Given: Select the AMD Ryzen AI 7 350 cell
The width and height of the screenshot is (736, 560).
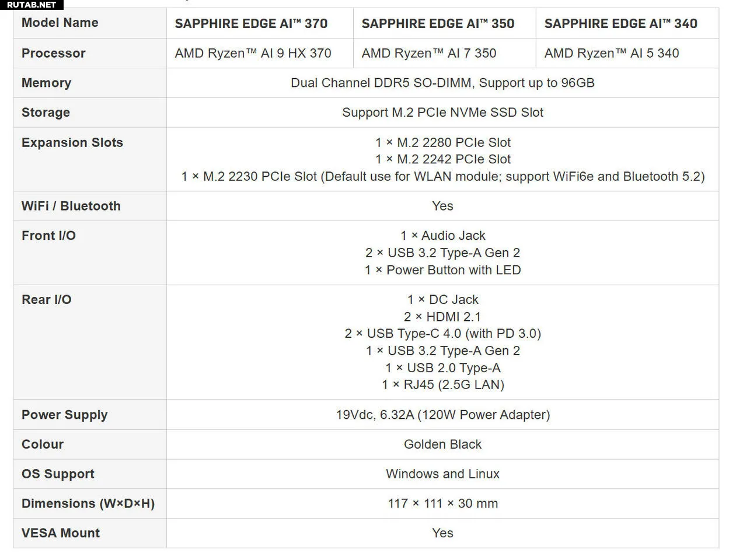Looking at the screenshot, I should (428, 54).
